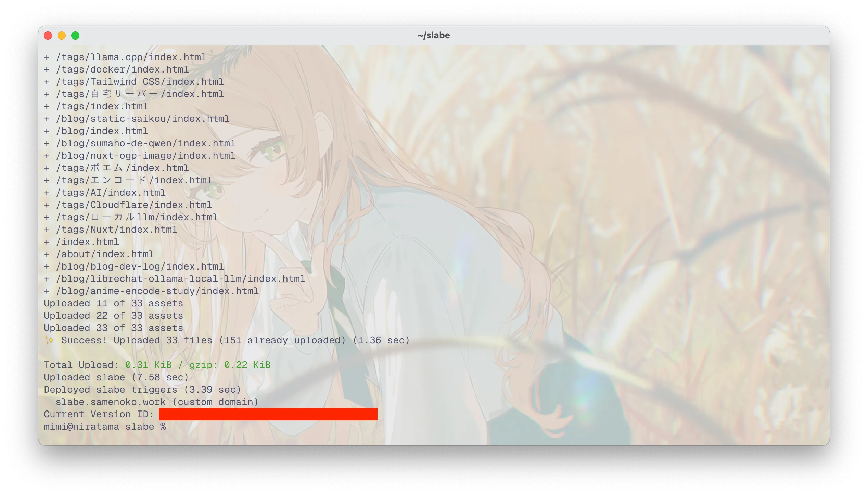Image resolution: width=868 pixels, height=496 pixels.
Task: Click the 'Success! Uploaded 33 files' text
Action: point(137,340)
